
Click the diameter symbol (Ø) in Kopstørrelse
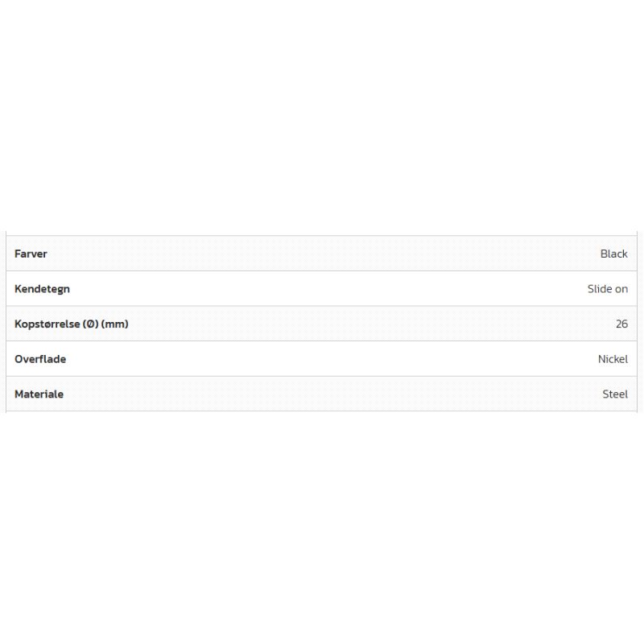(x=91, y=324)
